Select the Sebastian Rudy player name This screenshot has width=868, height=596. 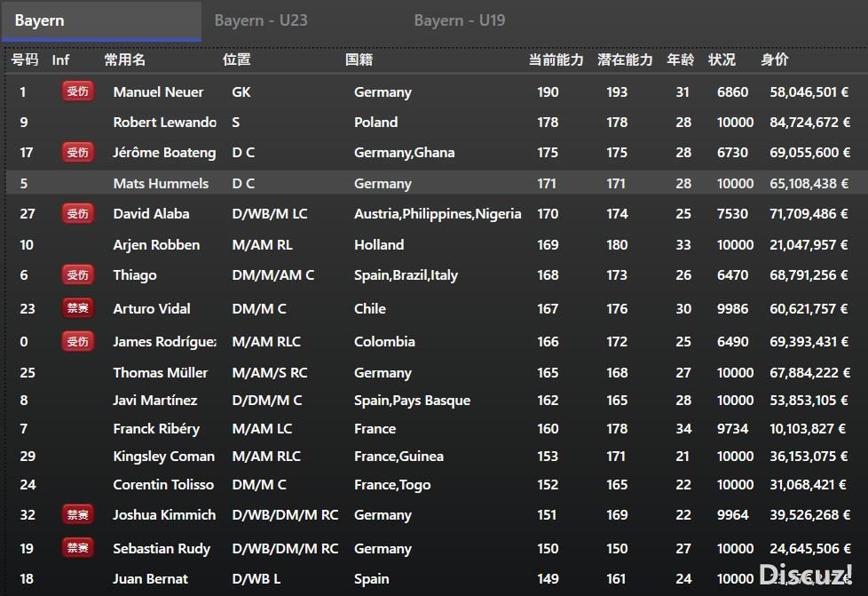tap(162, 549)
